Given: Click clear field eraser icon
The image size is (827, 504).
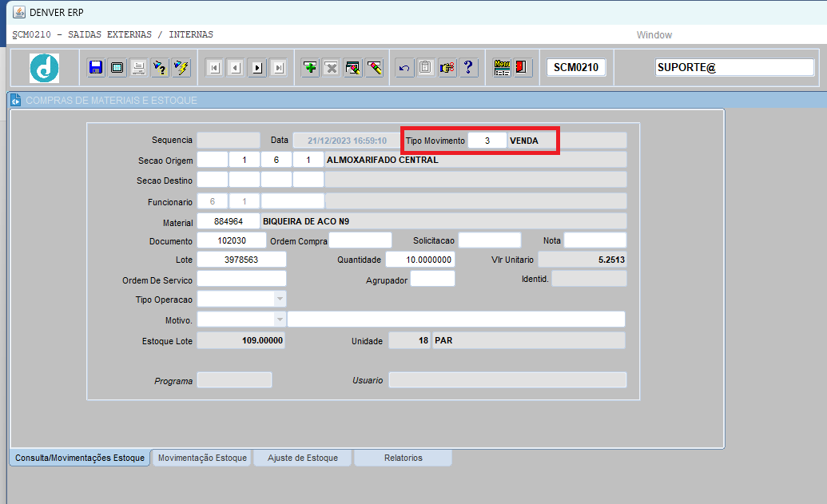Looking at the screenshot, I should pos(375,67).
